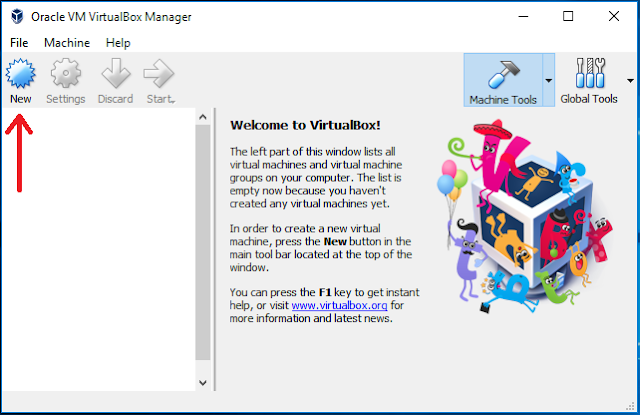Click the VM list vertical scrollbar track
Viewport: 640px width, 415px height.
click(x=203, y=242)
